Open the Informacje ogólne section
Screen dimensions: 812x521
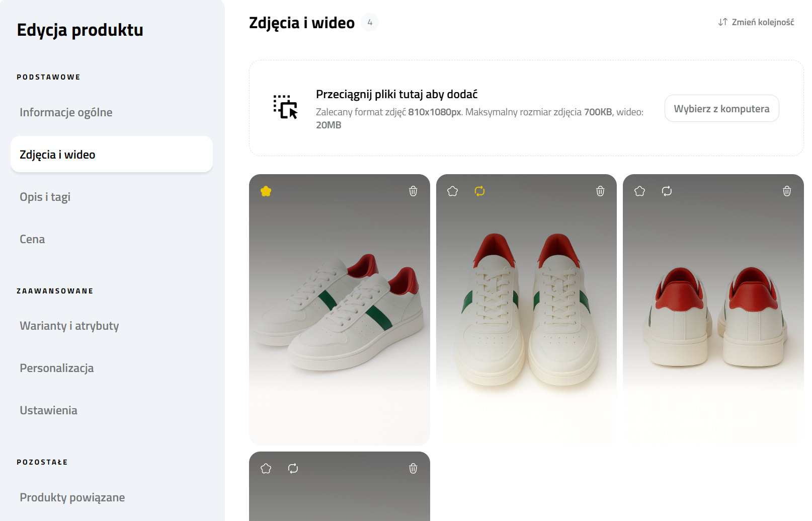(66, 112)
